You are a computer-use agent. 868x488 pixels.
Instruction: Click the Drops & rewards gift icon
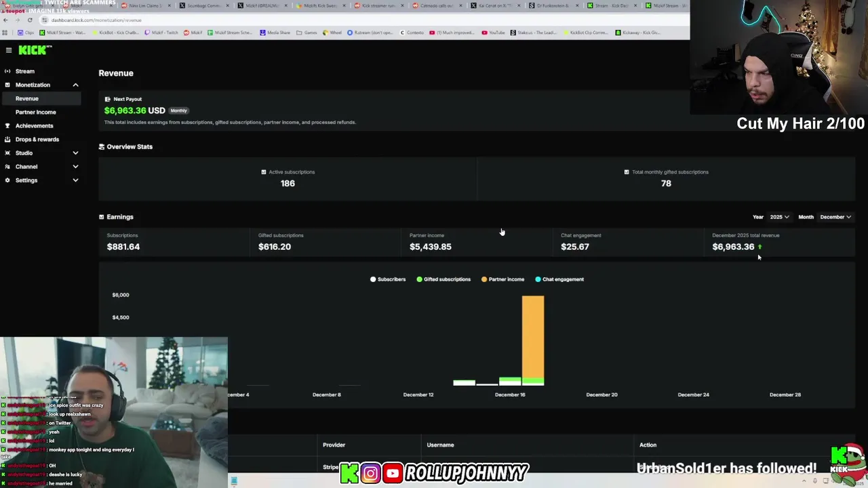click(7, 139)
